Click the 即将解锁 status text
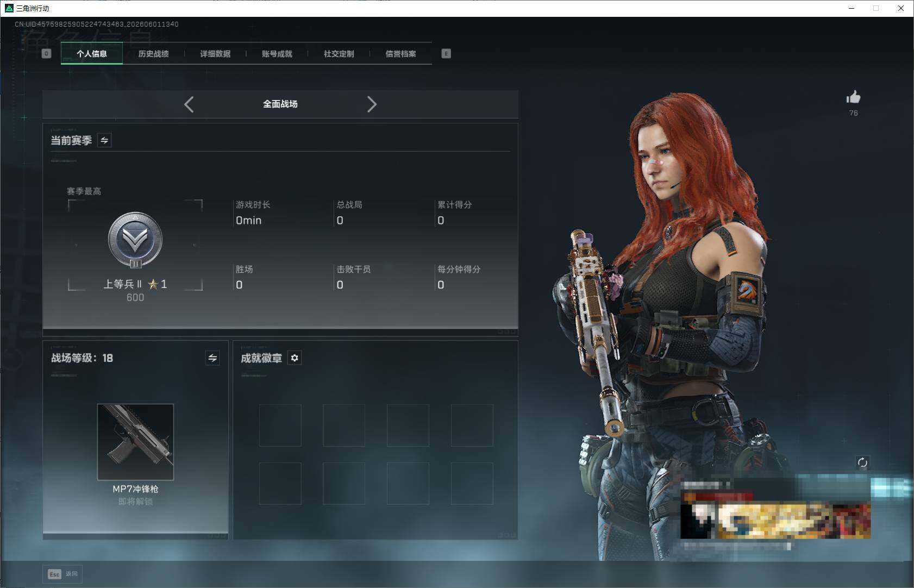 (135, 501)
